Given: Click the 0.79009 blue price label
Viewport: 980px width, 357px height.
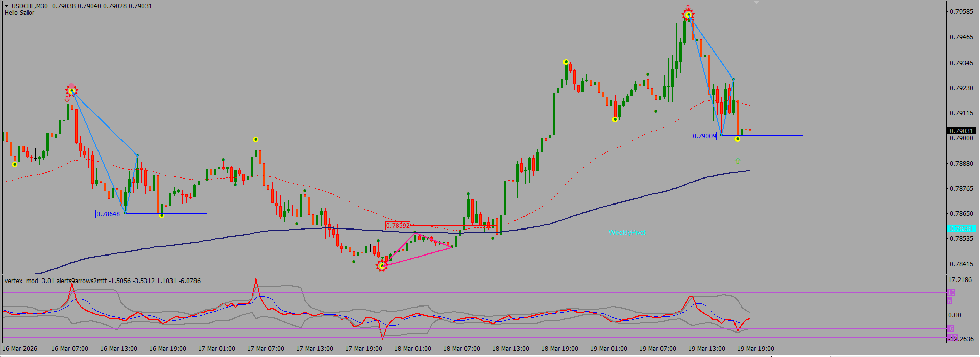Looking at the screenshot, I should [704, 136].
